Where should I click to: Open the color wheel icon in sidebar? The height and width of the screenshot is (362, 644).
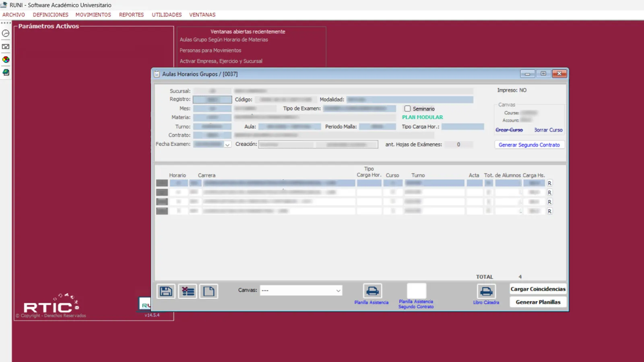click(6, 60)
